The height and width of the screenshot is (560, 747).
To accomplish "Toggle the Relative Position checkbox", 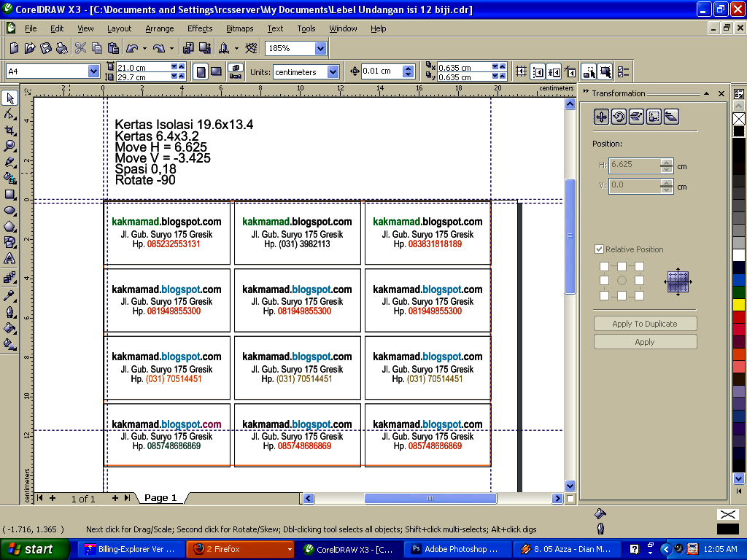I will pyautogui.click(x=600, y=249).
